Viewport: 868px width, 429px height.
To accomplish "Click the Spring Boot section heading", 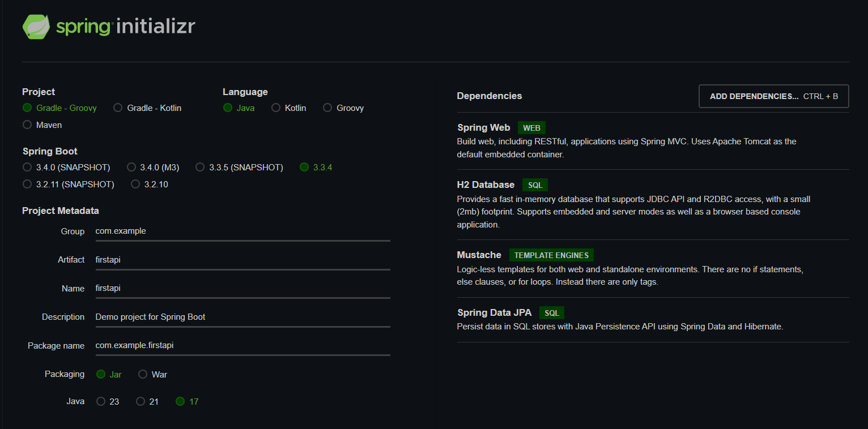I will click(50, 151).
